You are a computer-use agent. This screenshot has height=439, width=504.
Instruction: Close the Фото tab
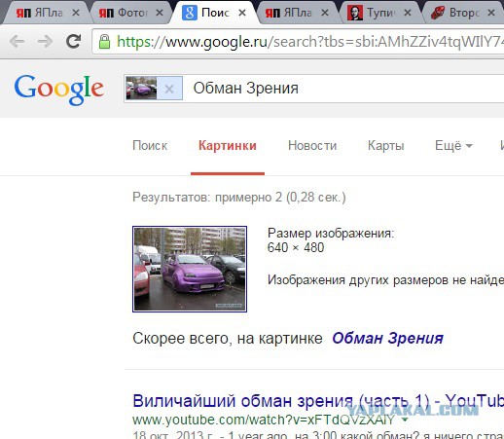point(160,13)
